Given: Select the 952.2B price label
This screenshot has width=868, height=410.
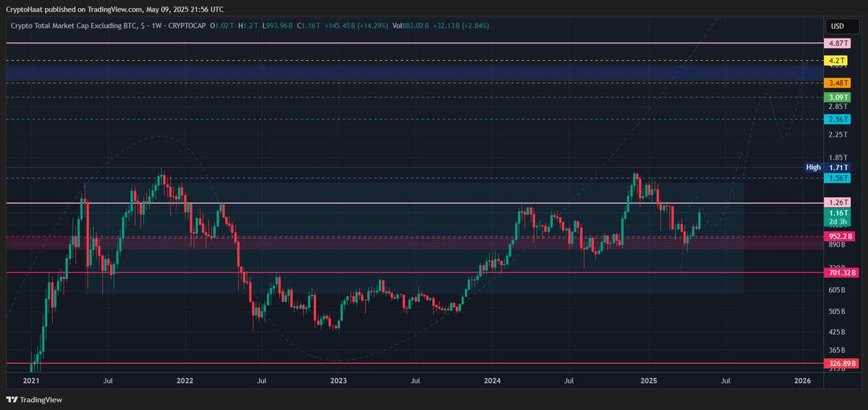Looking at the screenshot, I should tap(839, 236).
